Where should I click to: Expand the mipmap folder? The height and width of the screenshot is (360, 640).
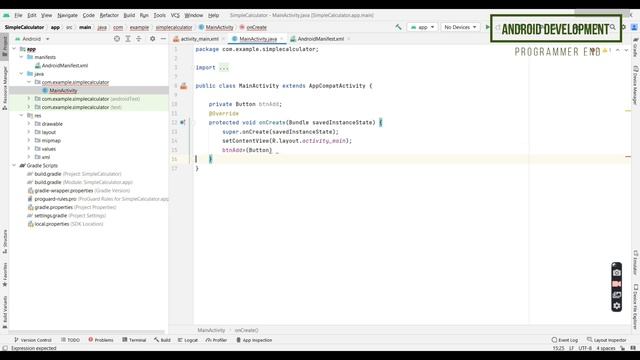coord(29,140)
